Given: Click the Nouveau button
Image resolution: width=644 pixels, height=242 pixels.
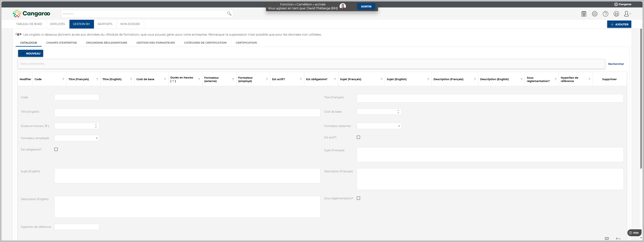Looking at the screenshot, I should [x=30, y=53].
